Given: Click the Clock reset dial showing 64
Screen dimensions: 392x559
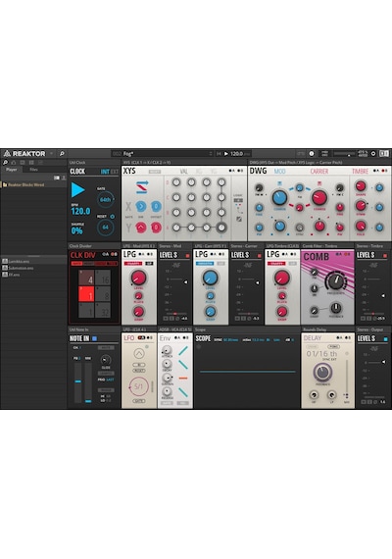Looking at the screenshot, I should [x=106, y=228].
